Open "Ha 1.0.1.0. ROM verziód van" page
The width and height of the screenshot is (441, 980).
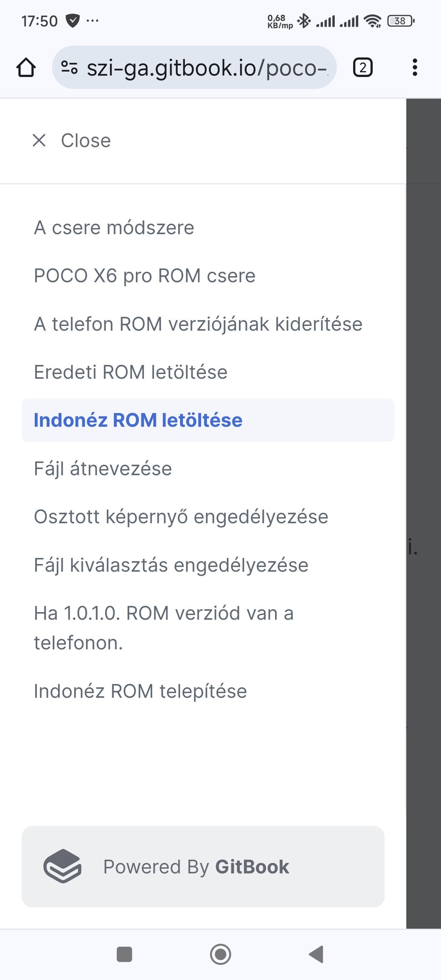164,628
